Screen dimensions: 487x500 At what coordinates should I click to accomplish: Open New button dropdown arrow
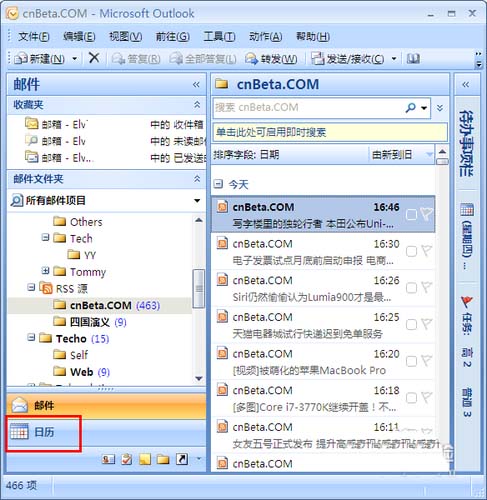tap(75, 59)
